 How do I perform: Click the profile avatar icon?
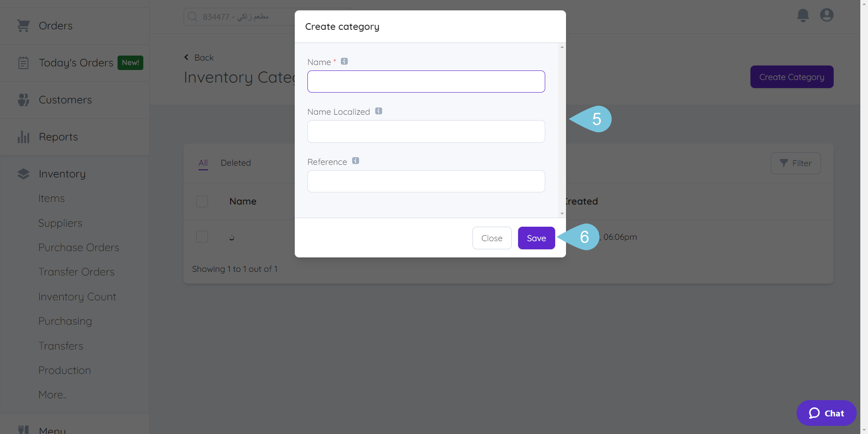[826, 15]
